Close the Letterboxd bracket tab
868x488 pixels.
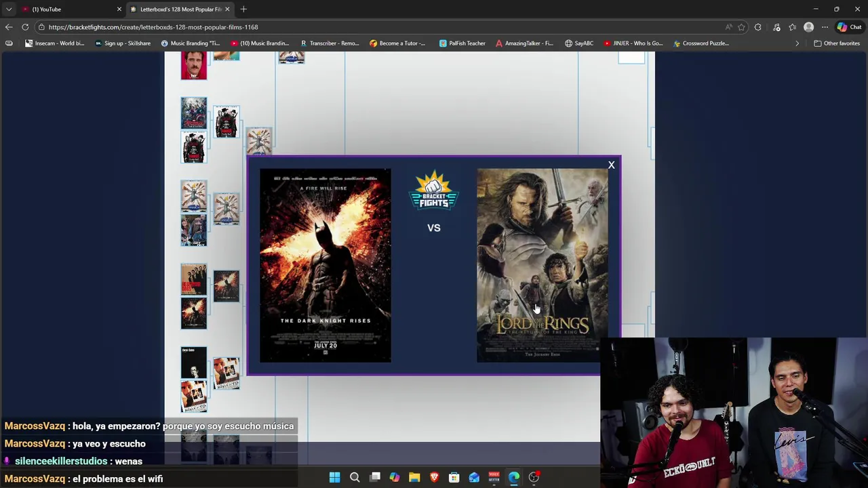(x=227, y=9)
